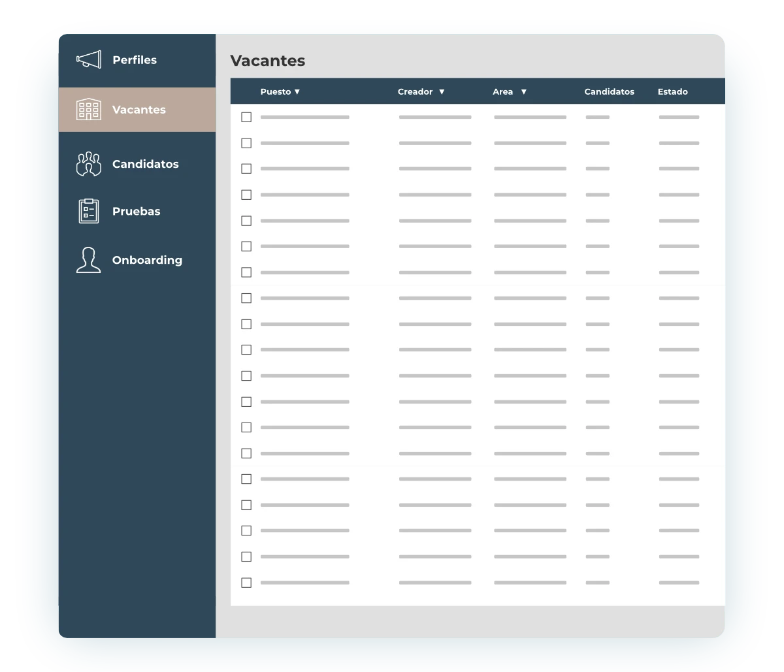Tick the checkbox in the last table row
Screen dimensions: 784x672
[246, 583]
